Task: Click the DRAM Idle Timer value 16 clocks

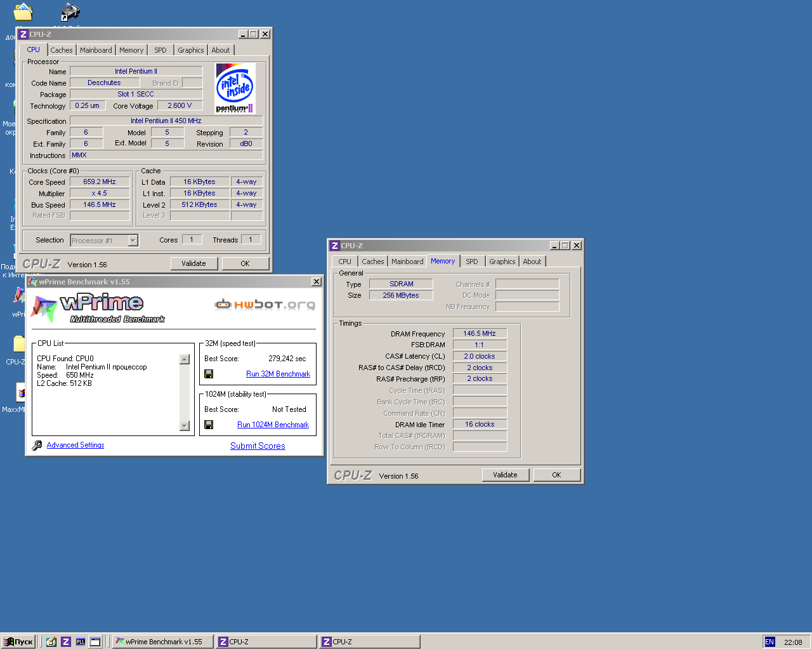Action: click(480, 424)
